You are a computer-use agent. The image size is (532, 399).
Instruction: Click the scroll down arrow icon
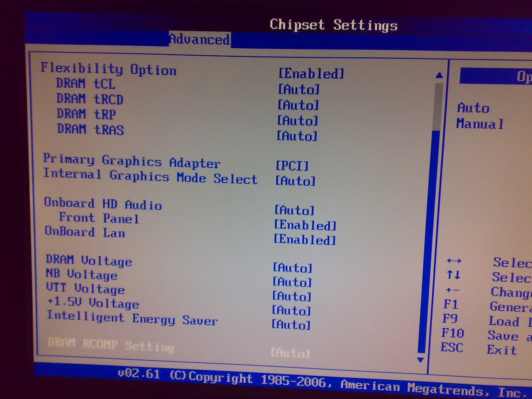click(420, 360)
